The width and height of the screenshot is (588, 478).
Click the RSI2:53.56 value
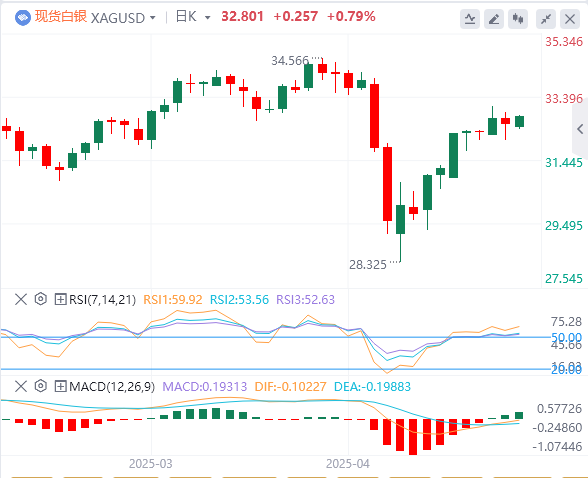coord(239,300)
